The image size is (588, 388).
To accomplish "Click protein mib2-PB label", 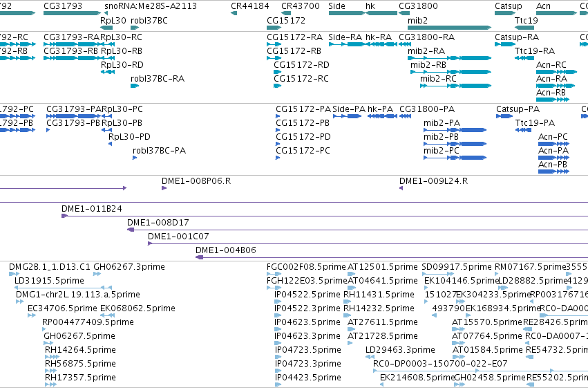I will [441, 137].
